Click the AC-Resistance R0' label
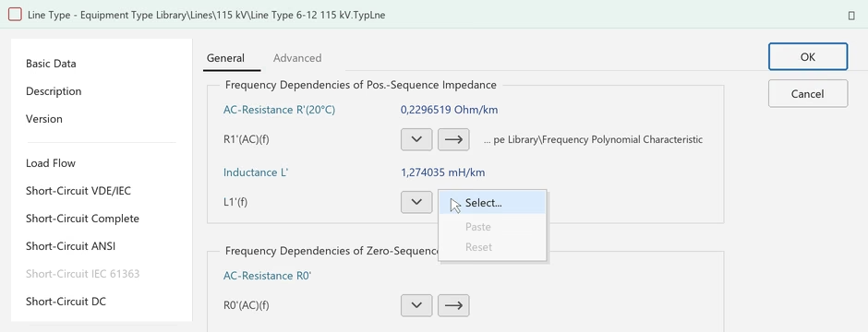The image size is (868, 332). [x=268, y=275]
